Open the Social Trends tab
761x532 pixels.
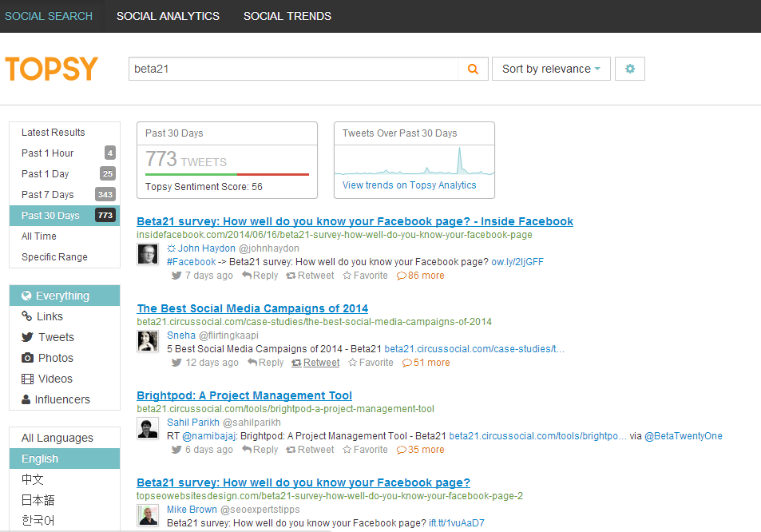click(287, 16)
